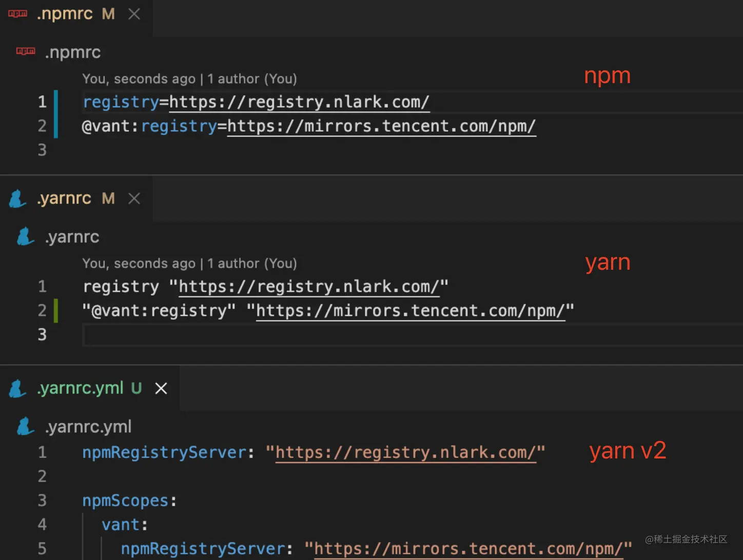Click 'registry' keyword in .yarnrc line 1
The image size is (743, 560).
click(121, 287)
